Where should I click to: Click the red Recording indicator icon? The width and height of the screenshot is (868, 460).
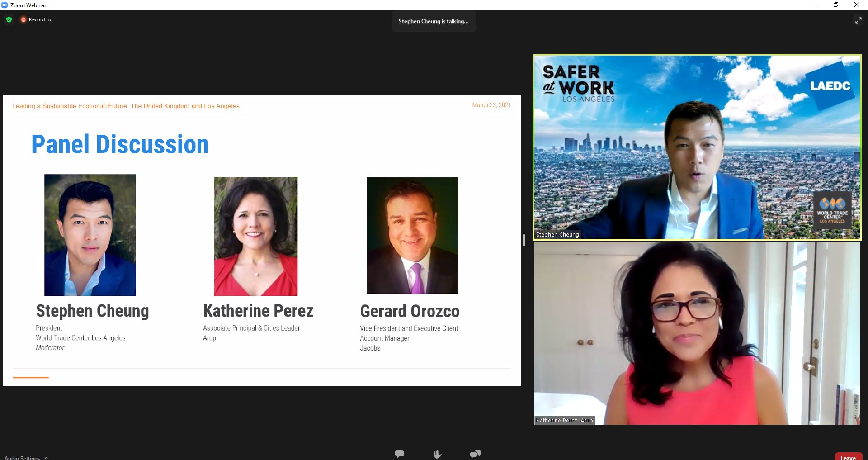point(24,19)
